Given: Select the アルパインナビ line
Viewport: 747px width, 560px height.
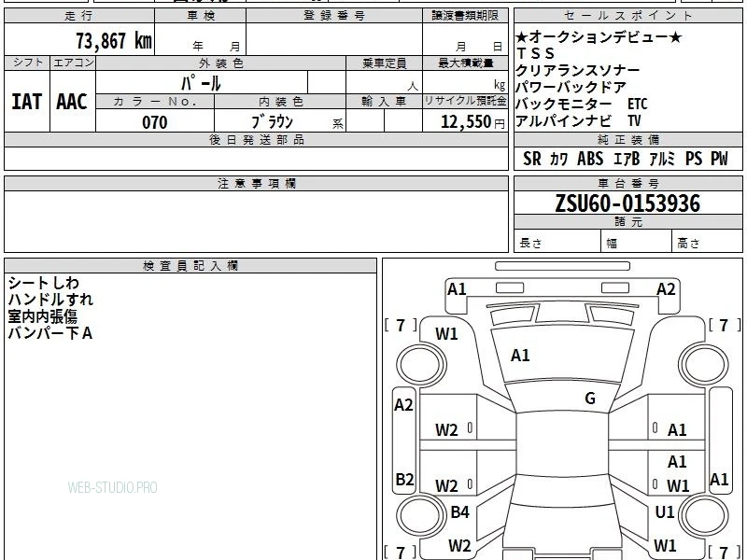Looking at the screenshot, I should [564, 120].
